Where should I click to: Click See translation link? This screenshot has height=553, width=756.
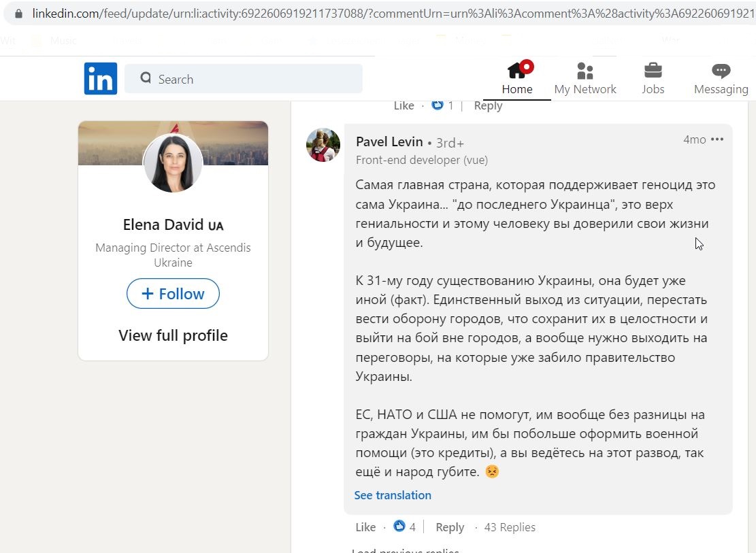click(x=393, y=495)
